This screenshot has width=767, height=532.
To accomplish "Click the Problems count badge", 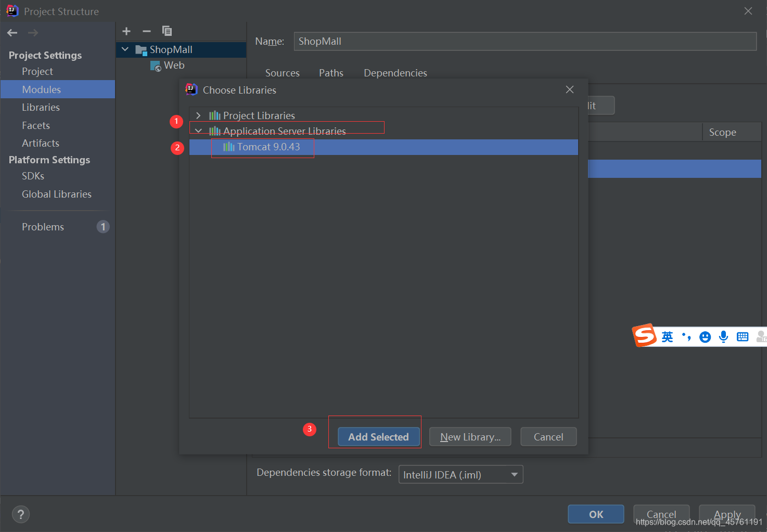I will 103,227.
